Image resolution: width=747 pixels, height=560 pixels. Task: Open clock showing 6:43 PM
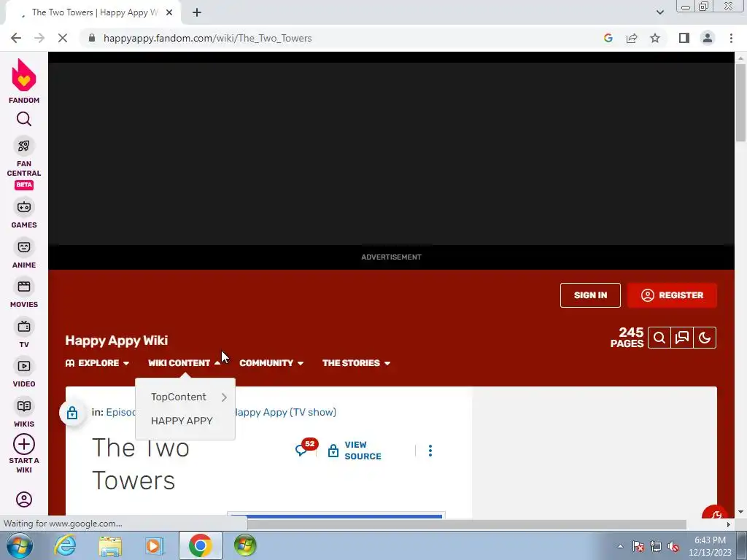[x=710, y=546]
